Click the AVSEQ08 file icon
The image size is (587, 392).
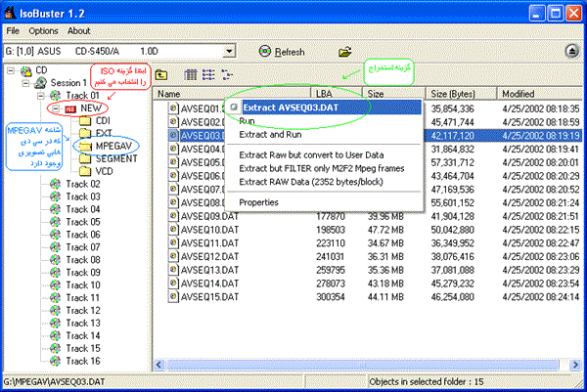[173, 202]
